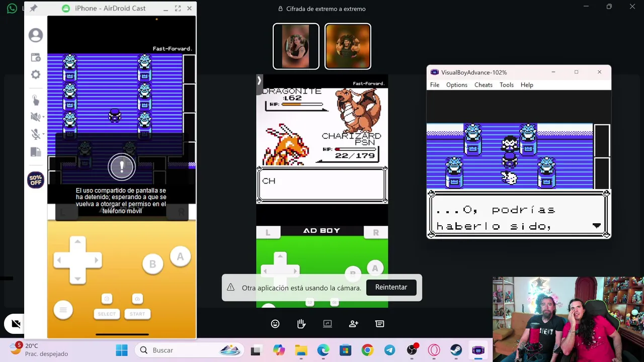Switch to VisualBoyAdvance taskbar icon
Viewport: 644px width, 362px height.
click(x=478, y=350)
